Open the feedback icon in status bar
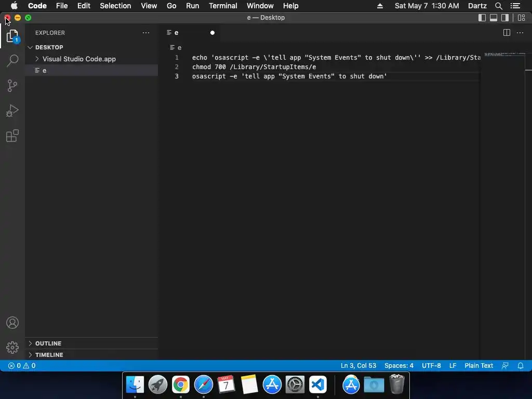Viewport: 532px width, 399px height. pyautogui.click(x=505, y=366)
